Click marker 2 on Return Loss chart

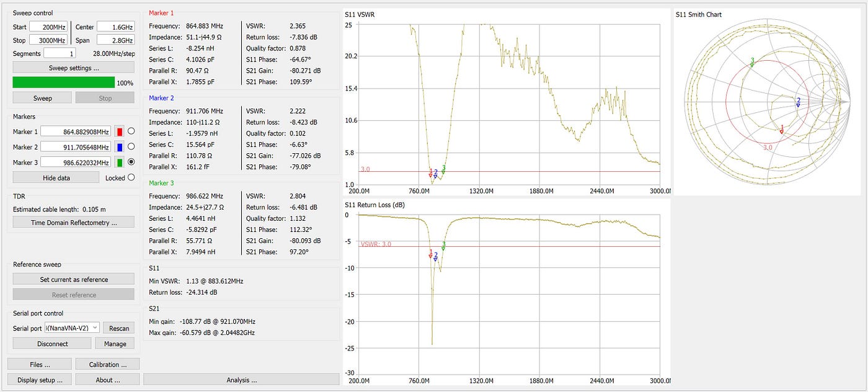click(x=435, y=257)
